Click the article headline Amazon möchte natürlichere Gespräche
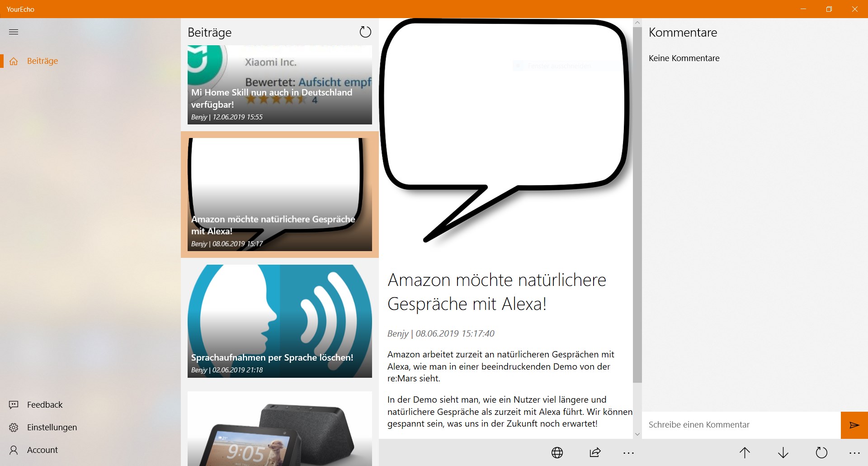 (x=497, y=292)
